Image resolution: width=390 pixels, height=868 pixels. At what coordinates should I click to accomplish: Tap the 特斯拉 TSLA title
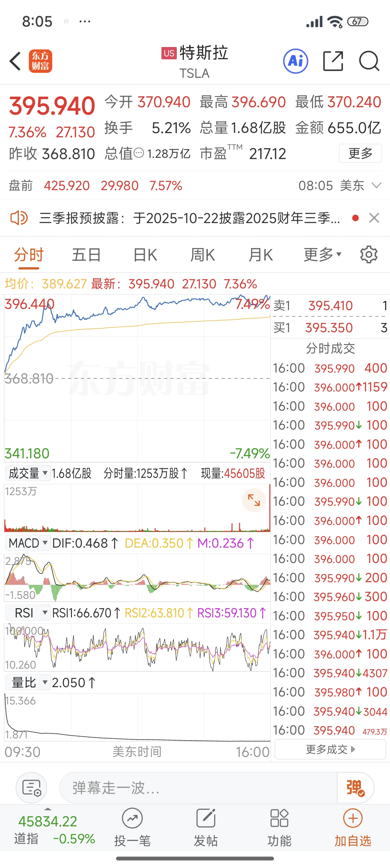pyautogui.click(x=194, y=61)
